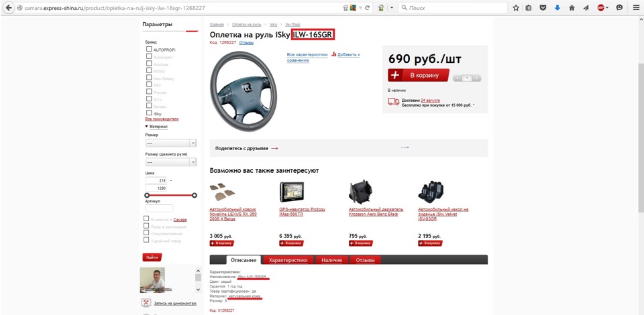The width and height of the screenshot is (644, 315).
Task: Tick the Уценённый товар checkbox
Action: coord(146,239)
